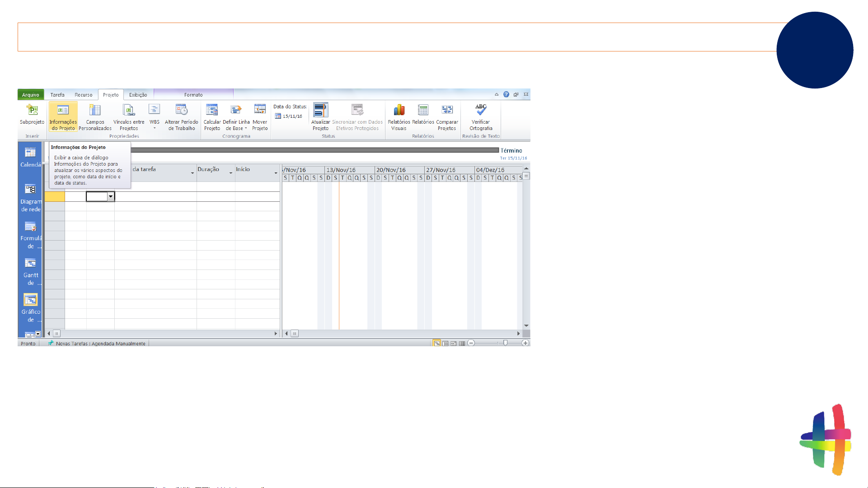The height and width of the screenshot is (488, 868).
Task: Click the Pronto status bar text
Action: [x=28, y=344]
